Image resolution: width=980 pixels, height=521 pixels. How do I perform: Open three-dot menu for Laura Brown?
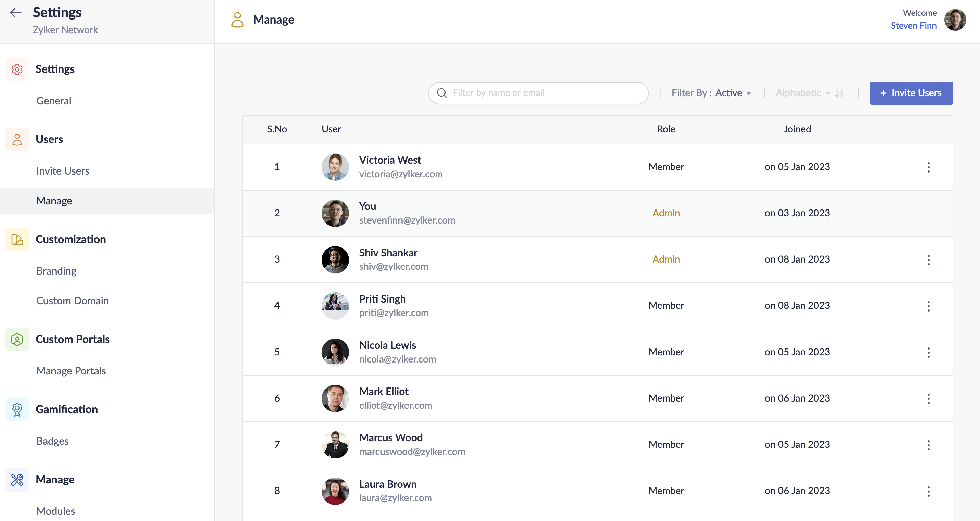tap(928, 491)
